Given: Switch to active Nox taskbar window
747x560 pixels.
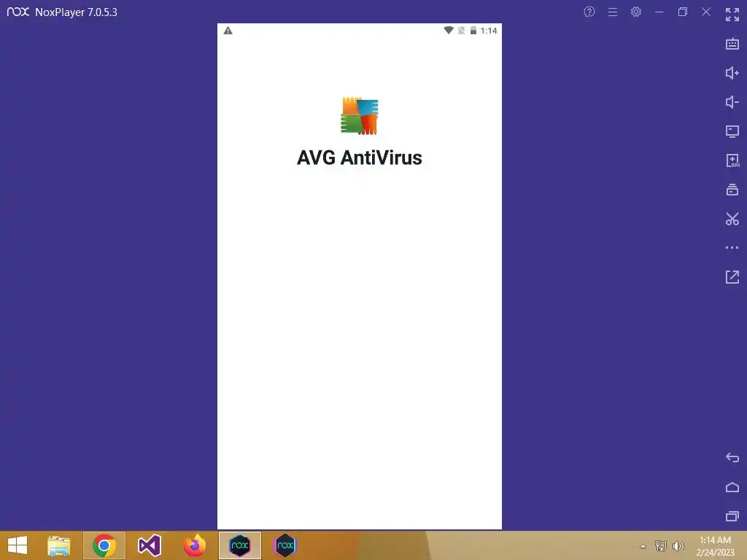Looking at the screenshot, I should click(x=239, y=545).
